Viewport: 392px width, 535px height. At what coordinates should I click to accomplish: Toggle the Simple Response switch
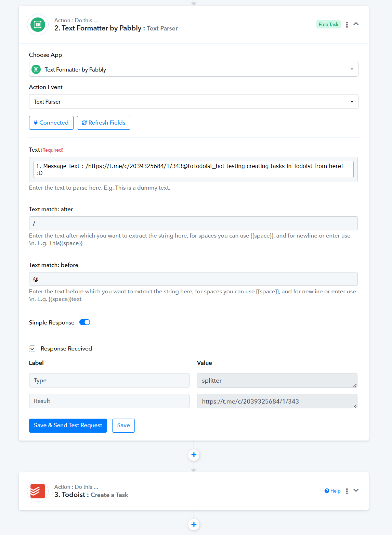tap(84, 322)
